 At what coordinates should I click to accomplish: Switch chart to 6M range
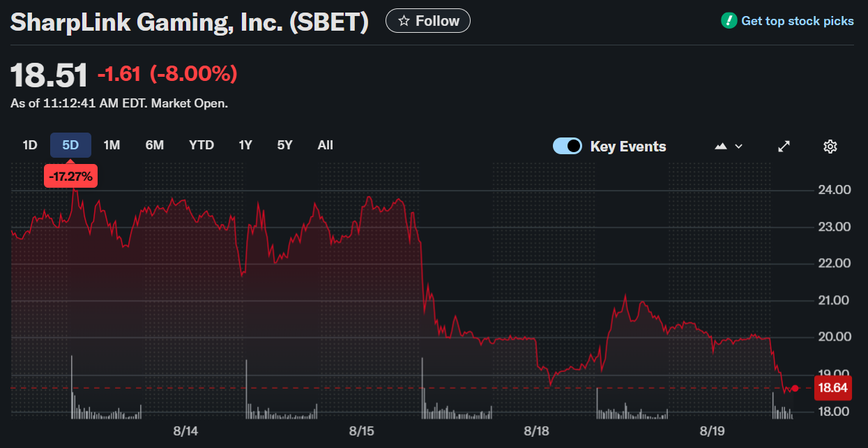tap(154, 145)
